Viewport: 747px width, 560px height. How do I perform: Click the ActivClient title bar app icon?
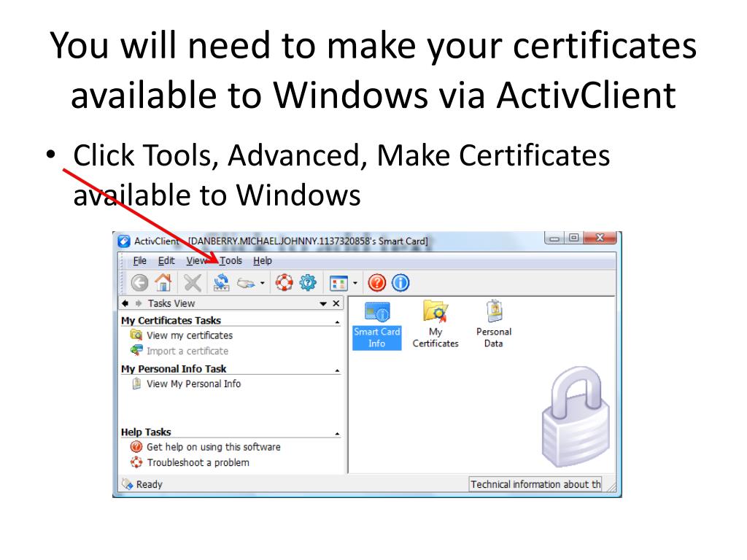124,241
